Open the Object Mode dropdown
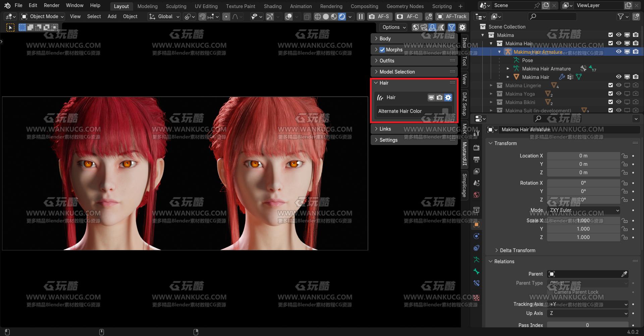 coord(42,16)
